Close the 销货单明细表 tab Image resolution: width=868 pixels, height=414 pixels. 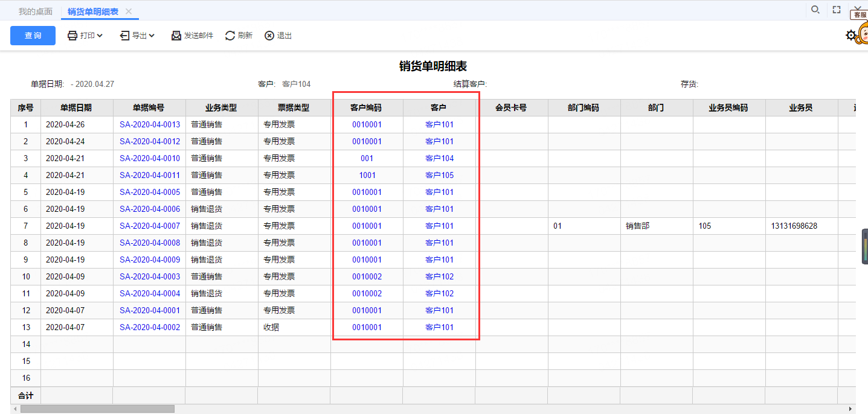pos(128,11)
